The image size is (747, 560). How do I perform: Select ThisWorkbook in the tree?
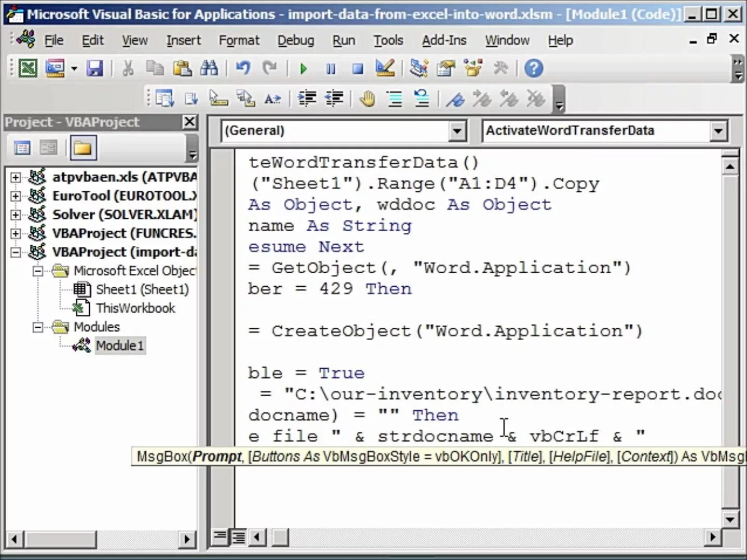click(x=135, y=308)
